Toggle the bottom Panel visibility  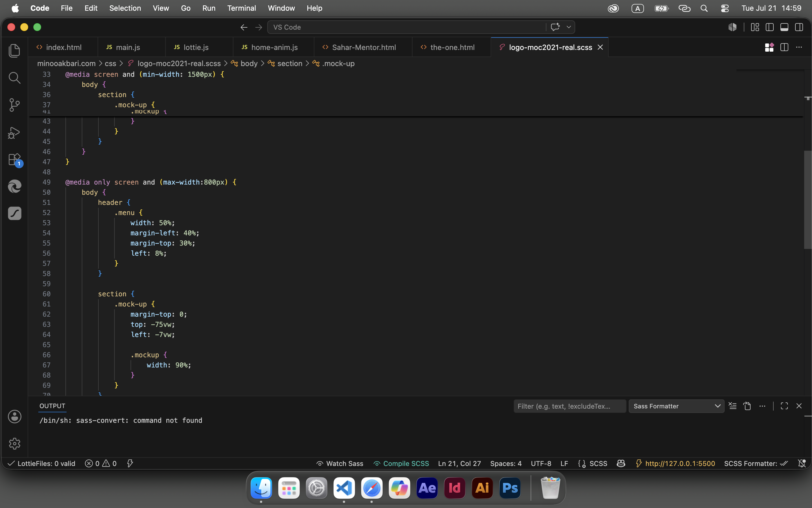[x=784, y=27]
